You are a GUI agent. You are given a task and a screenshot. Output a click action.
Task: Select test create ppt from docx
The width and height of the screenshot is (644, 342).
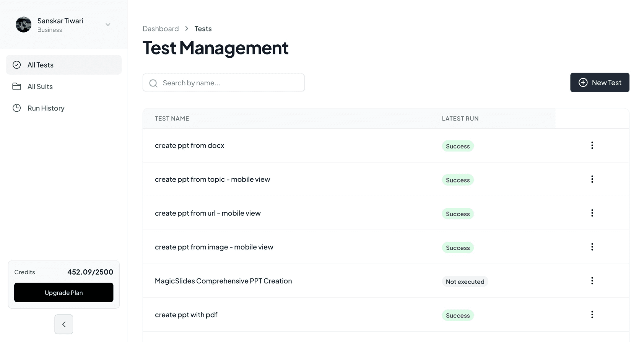pyautogui.click(x=190, y=146)
